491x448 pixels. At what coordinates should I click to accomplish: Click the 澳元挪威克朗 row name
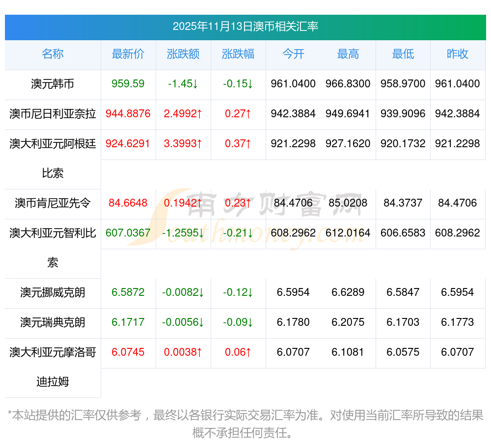click(53, 292)
